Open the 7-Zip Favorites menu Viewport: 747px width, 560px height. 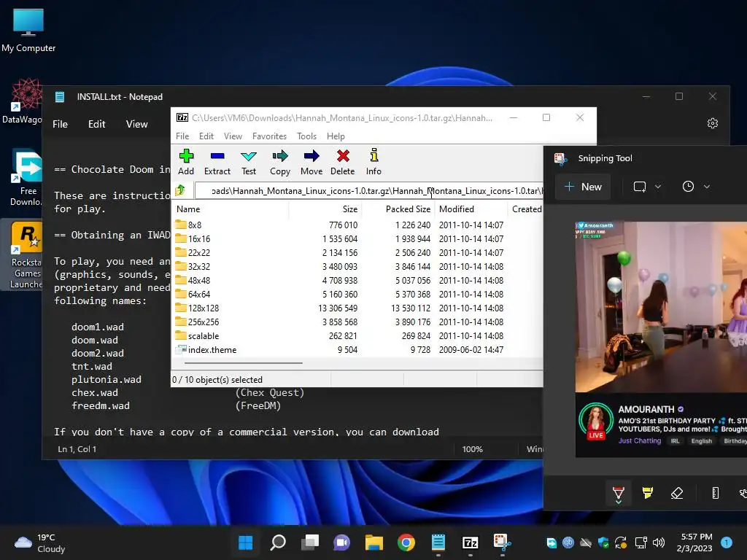pos(270,136)
